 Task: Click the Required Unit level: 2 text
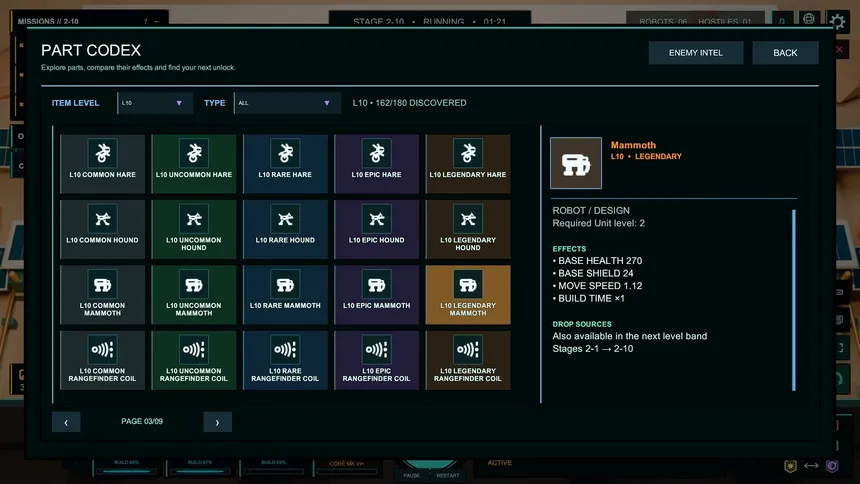(x=598, y=223)
